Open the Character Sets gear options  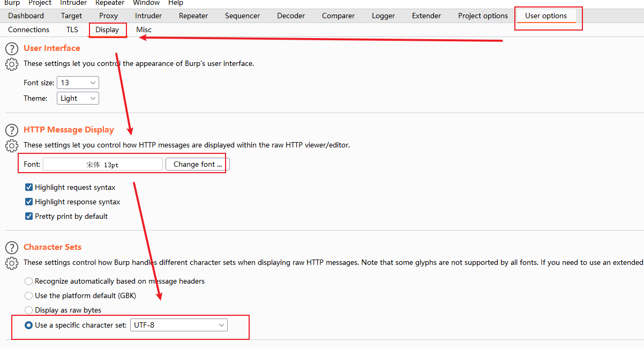[x=11, y=263]
